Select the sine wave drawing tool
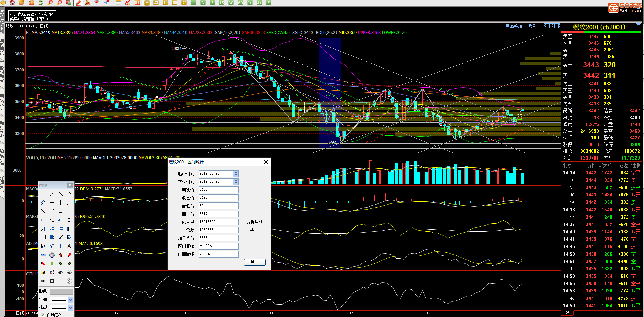This screenshot has height=317, width=644. (52, 220)
